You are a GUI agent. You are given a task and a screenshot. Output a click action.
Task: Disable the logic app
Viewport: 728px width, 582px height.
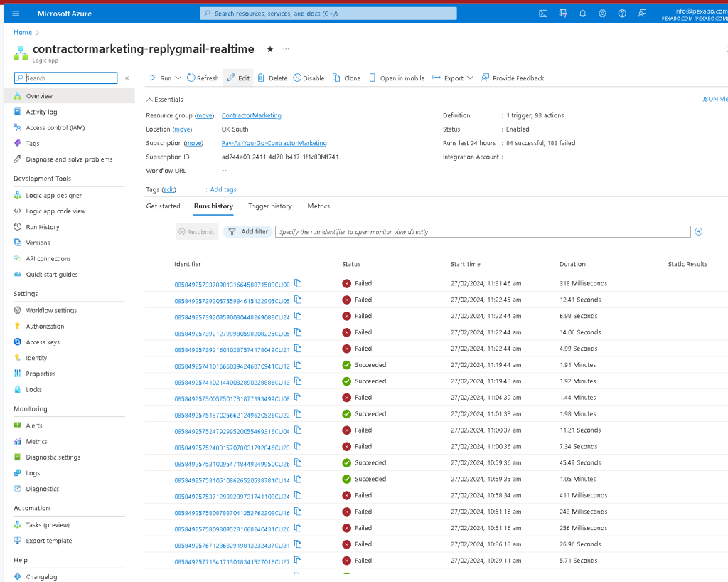309,78
